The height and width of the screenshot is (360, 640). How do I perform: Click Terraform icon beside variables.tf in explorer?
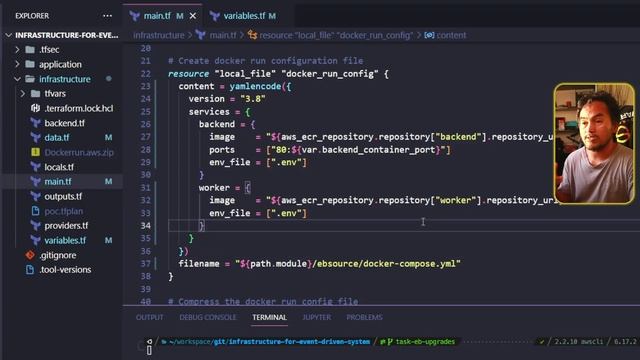point(36,240)
